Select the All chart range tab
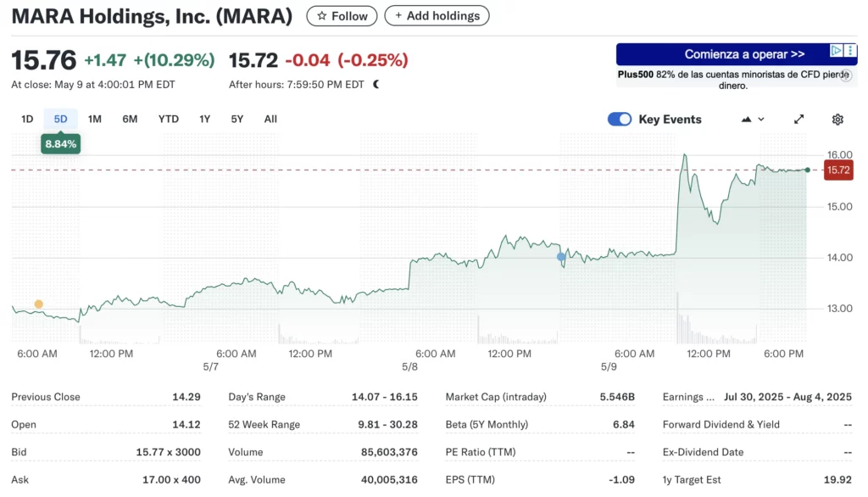Image resolution: width=868 pixels, height=497 pixels. tap(270, 119)
